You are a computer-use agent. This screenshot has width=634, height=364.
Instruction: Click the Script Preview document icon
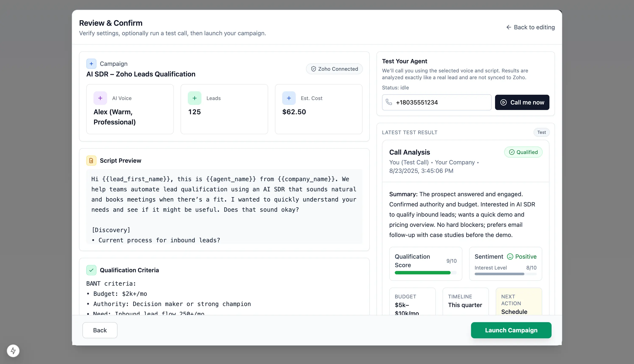91,161
